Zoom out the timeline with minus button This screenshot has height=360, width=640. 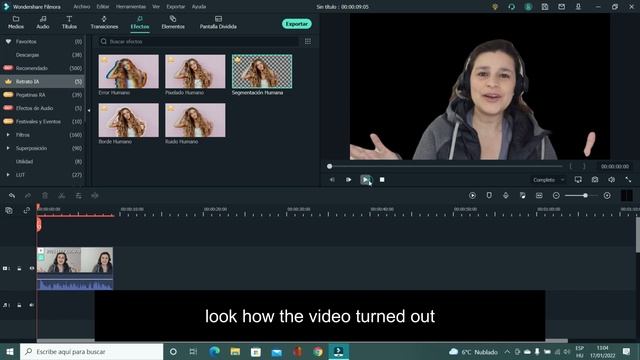click(556, 196)
